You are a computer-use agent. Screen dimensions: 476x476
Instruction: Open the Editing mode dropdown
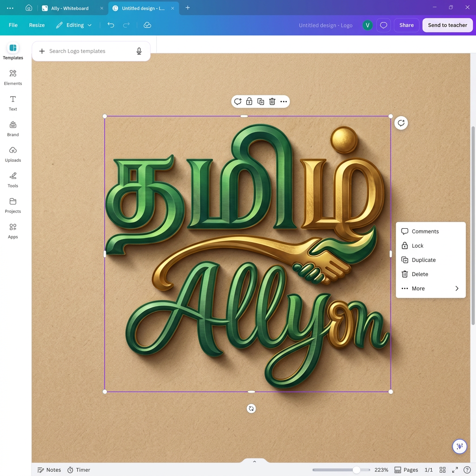(x=74, y=25)
